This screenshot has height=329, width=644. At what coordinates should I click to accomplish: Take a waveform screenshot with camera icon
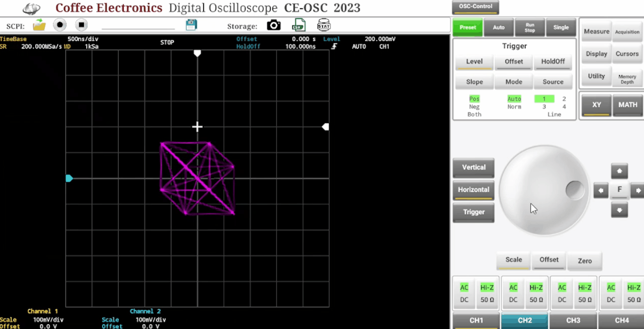tap(273, 25)
